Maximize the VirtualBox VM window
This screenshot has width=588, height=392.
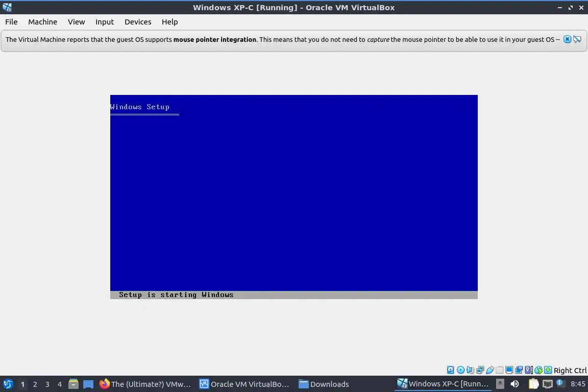[x=570, y=8]
